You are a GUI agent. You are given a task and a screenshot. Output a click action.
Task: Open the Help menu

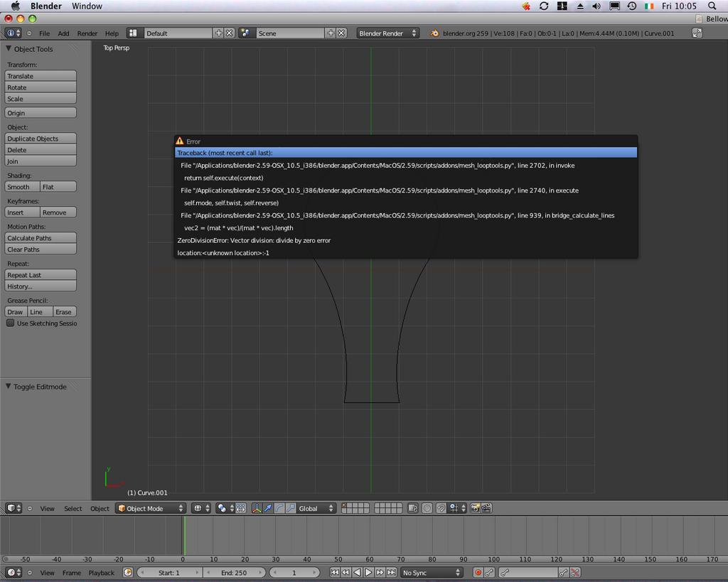tap(112, 33)
